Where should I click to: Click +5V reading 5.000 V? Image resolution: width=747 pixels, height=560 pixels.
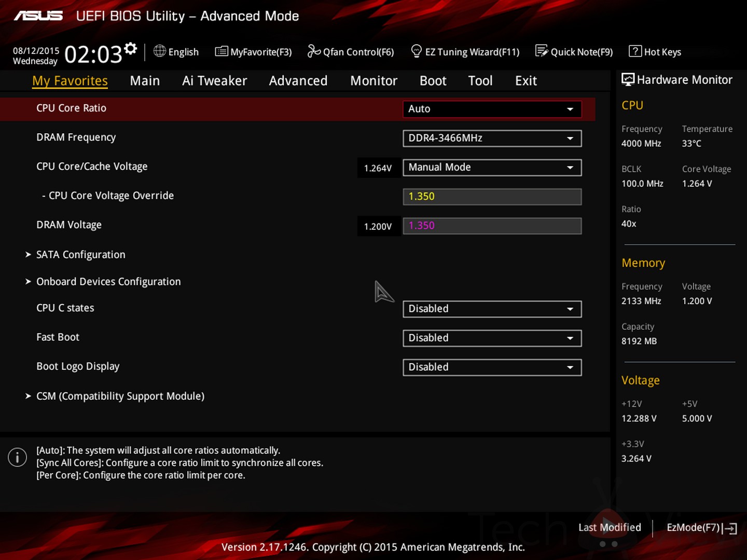click(697, 418)
